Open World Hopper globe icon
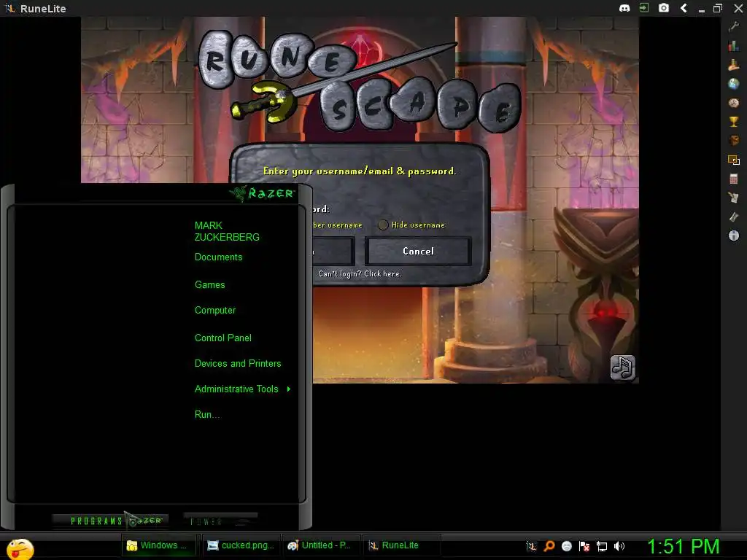This screenshot has width=747, height=560. tap(734, 84)
